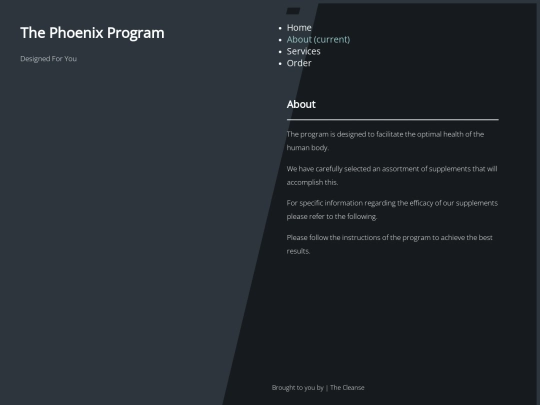Select the About (current) navigation item
Image resolution: width=540 pixels, height=405 pixels.
click(318, 40)
